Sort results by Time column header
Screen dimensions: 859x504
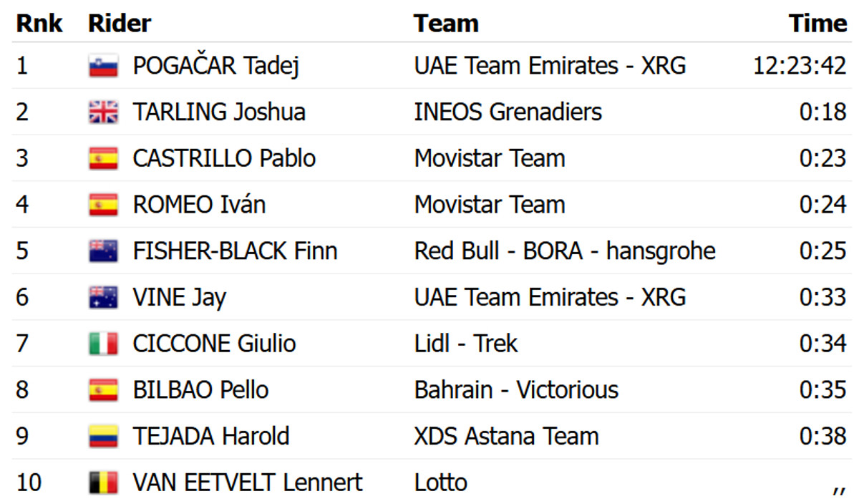[817, 24]
